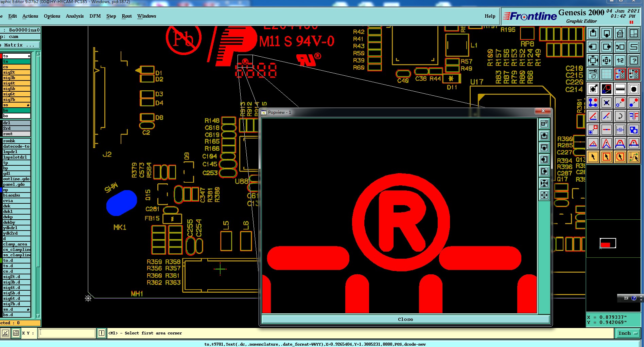The height and width of the screenshot is (347, 644).
Task: Open the Step menu
Action: (x=111, y=16)
